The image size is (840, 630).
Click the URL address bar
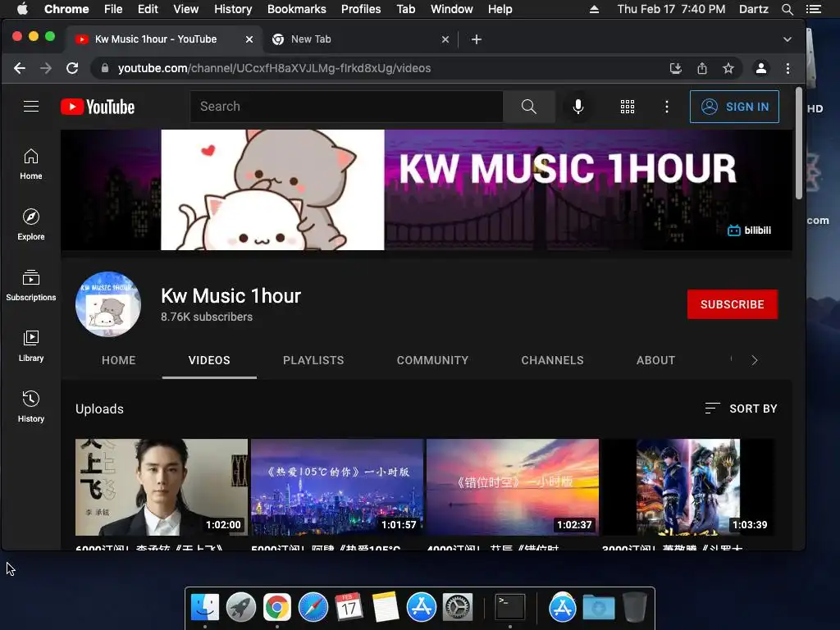point(386,68)
